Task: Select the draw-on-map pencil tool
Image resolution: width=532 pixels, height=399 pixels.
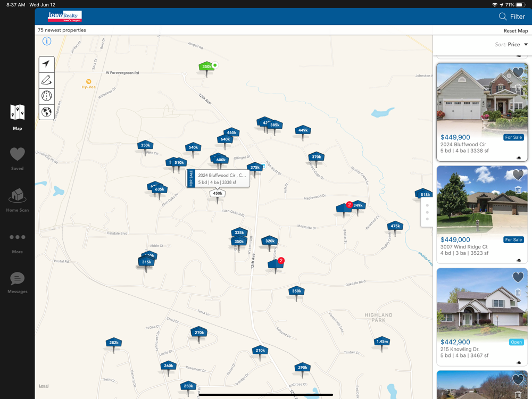Action: (46, 80)
